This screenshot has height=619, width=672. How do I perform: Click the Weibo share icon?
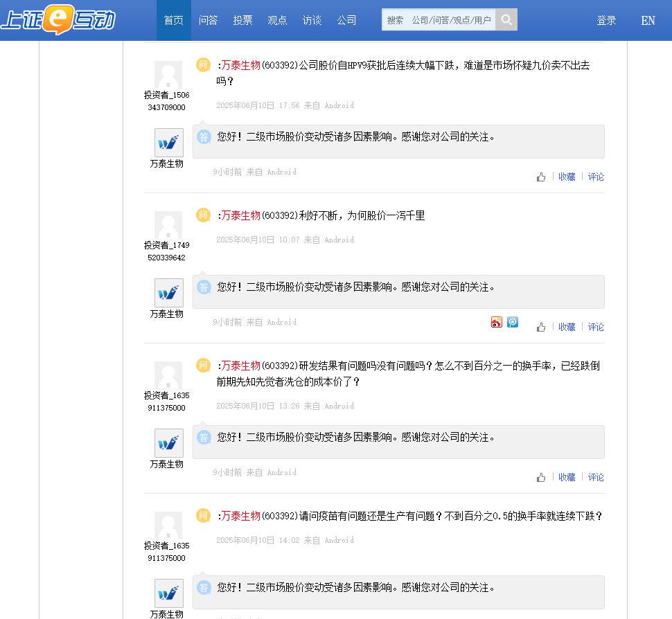496,322
